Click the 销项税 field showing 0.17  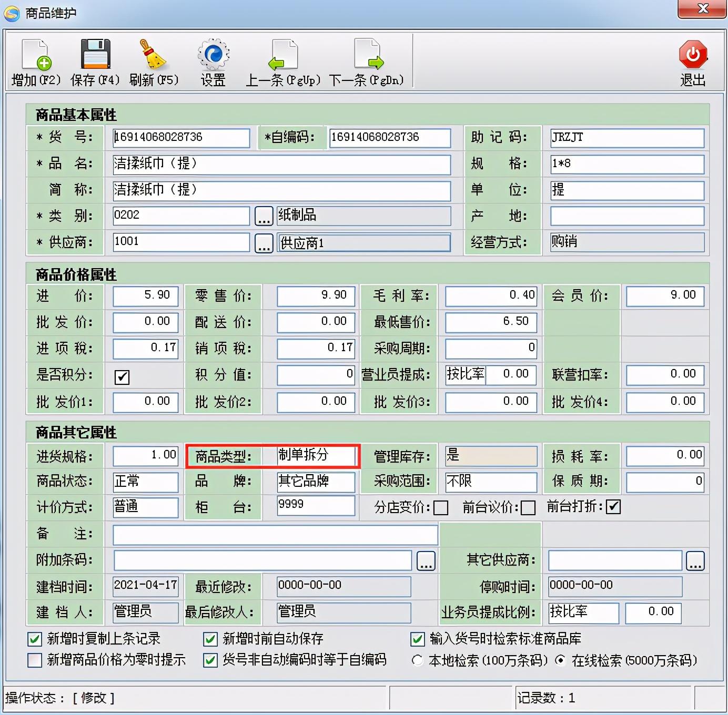pos(316,348)
